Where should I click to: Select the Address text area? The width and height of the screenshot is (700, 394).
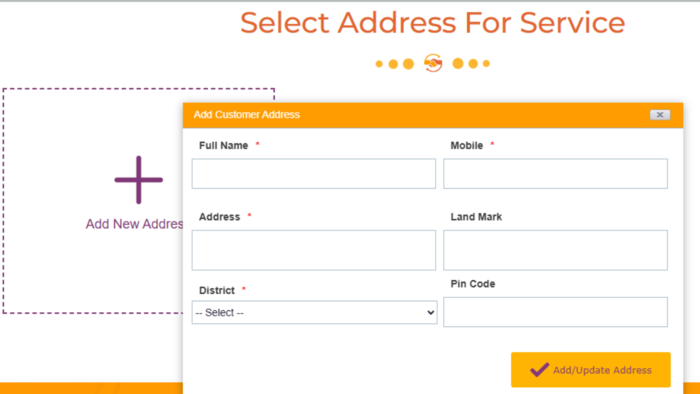pyautogui.click(x=314, y=250)
